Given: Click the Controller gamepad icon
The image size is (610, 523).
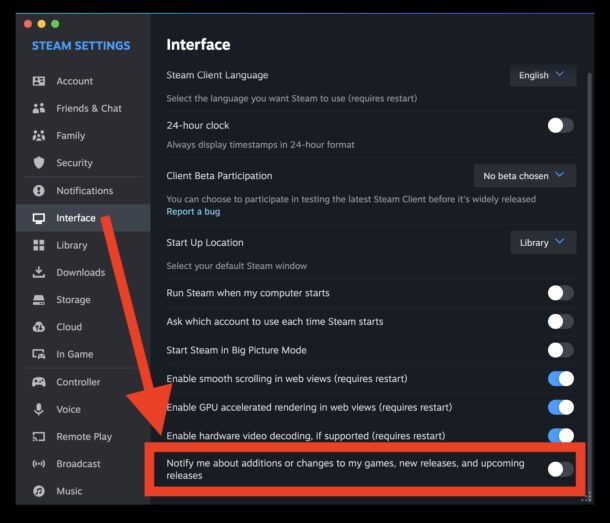Looking at the screenshot, I should (39, 382).
